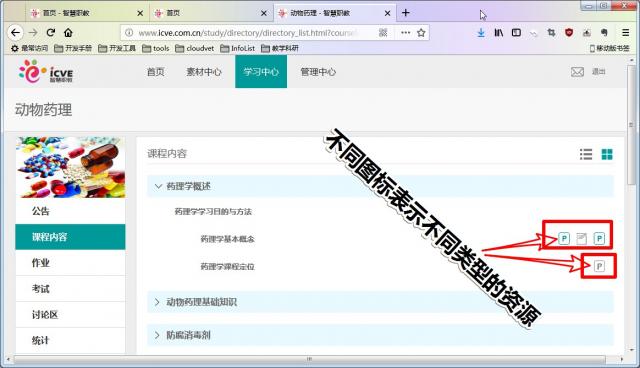Open 素材中心 in site navigation
The width and height of the screenshot is (640, 368).
(204, 72)
